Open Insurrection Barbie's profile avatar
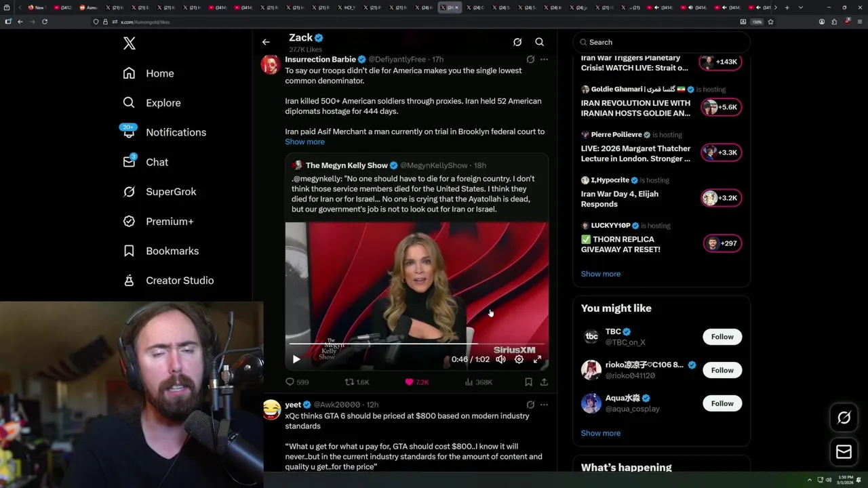 pyautogui.click(x=271, y=65)
